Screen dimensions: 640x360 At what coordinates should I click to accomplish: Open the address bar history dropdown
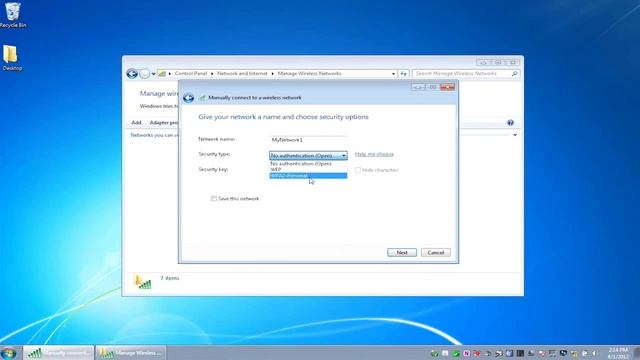click(x=393, y=74)
